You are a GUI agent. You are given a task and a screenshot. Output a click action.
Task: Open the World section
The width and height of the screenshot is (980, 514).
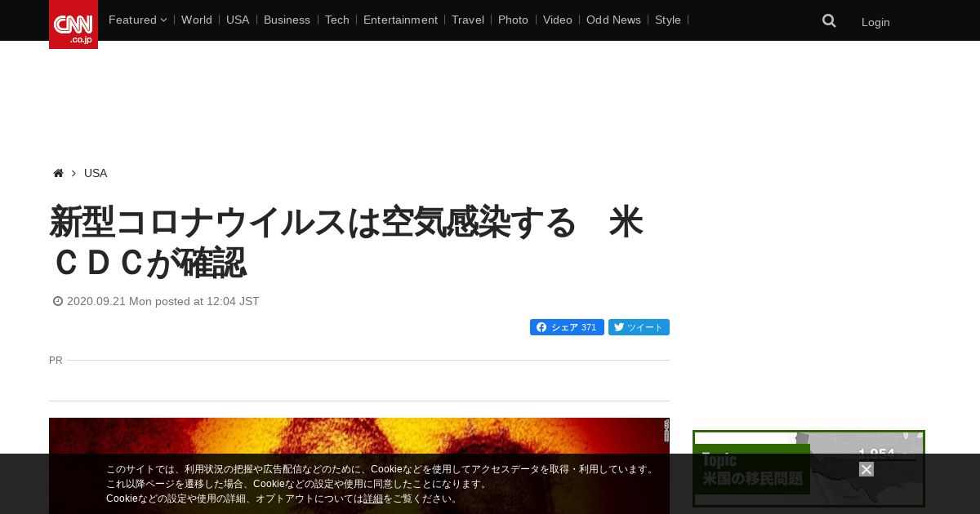click(197, 20)
